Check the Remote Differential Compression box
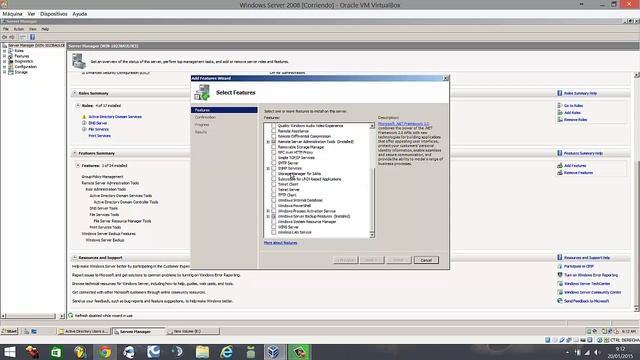The height and width of the screenshot is (360, 640). tap(274, 136)
